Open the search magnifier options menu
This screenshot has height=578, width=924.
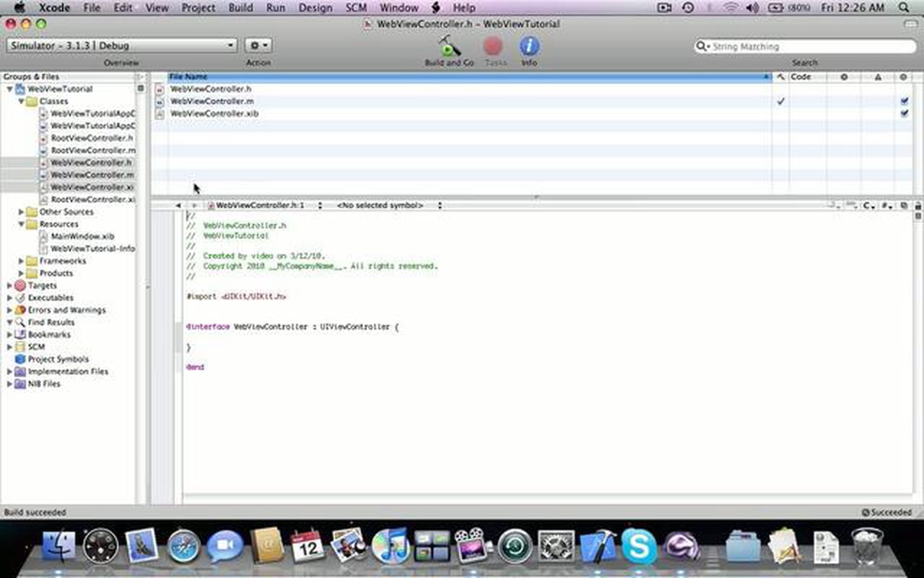pyautogui.click(x=702, y=46)
